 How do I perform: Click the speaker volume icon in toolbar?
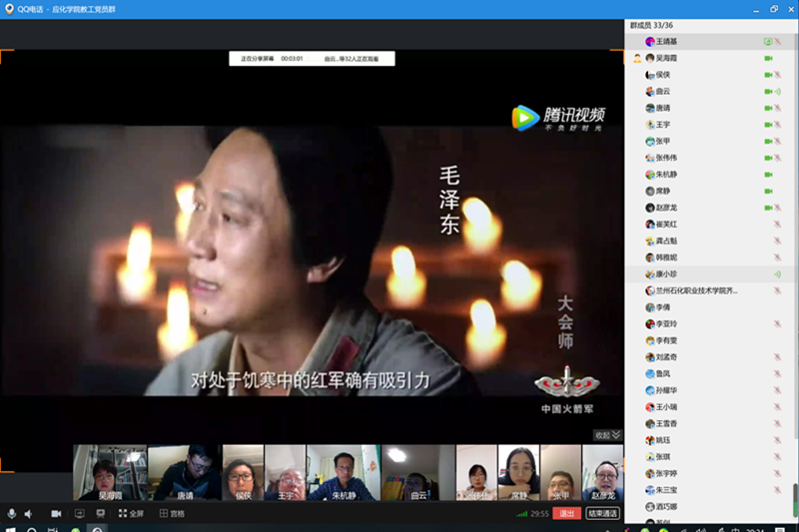click(28, 513)
